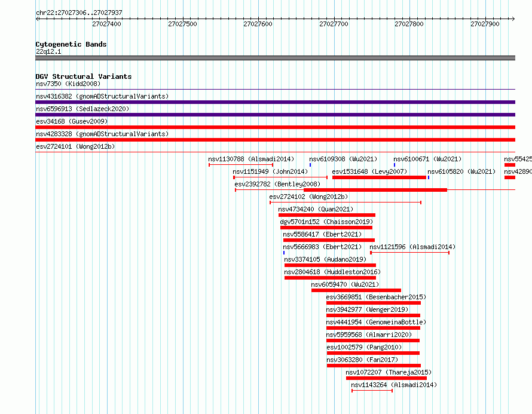Click the nsv1121596 (Alsmadi2014) label
The width and height of the screenshot is (532, 414).
click(x=412, y=247)
